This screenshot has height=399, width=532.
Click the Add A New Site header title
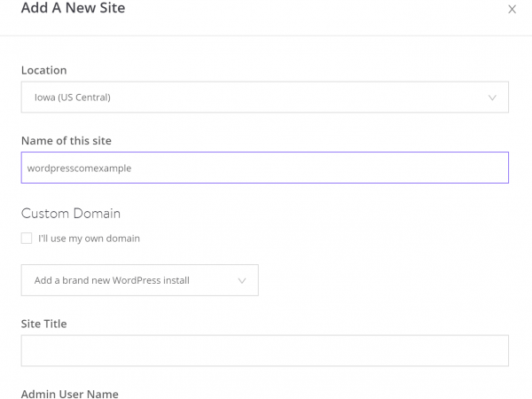(73, 9)
